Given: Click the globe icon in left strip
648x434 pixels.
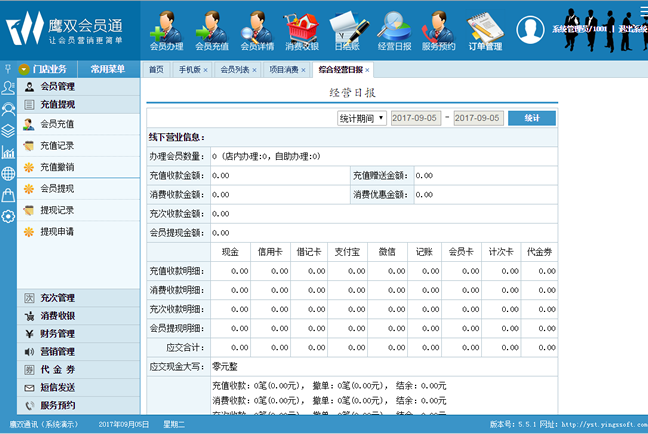Looking at the screenshot, I should [8, 173].
